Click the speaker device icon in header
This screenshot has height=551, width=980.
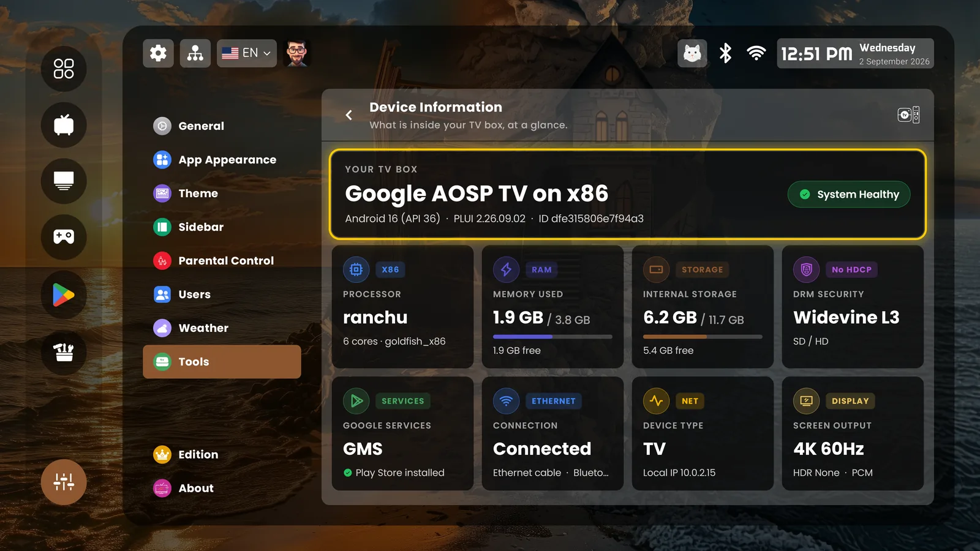[908, 115]
